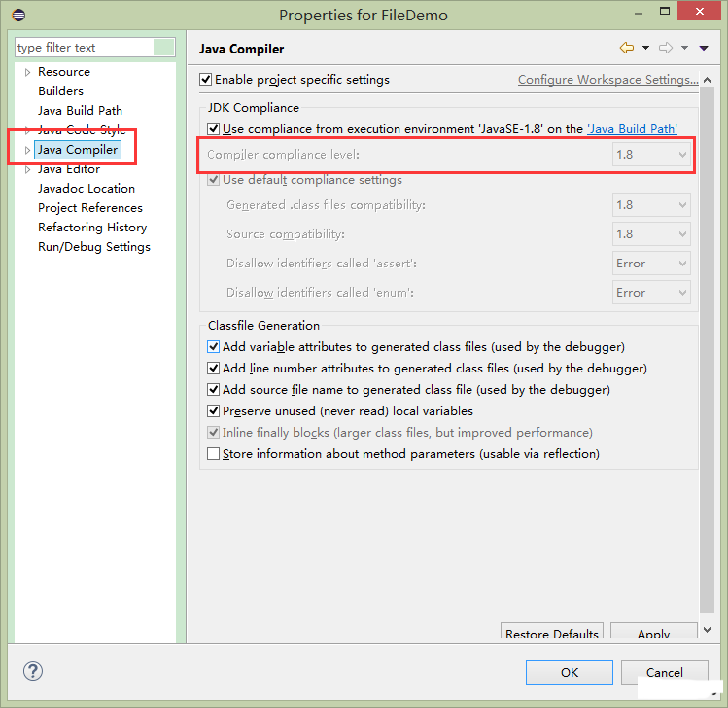728x708 pixels.
Task: Click the OK button
Action: click(570, 672)
